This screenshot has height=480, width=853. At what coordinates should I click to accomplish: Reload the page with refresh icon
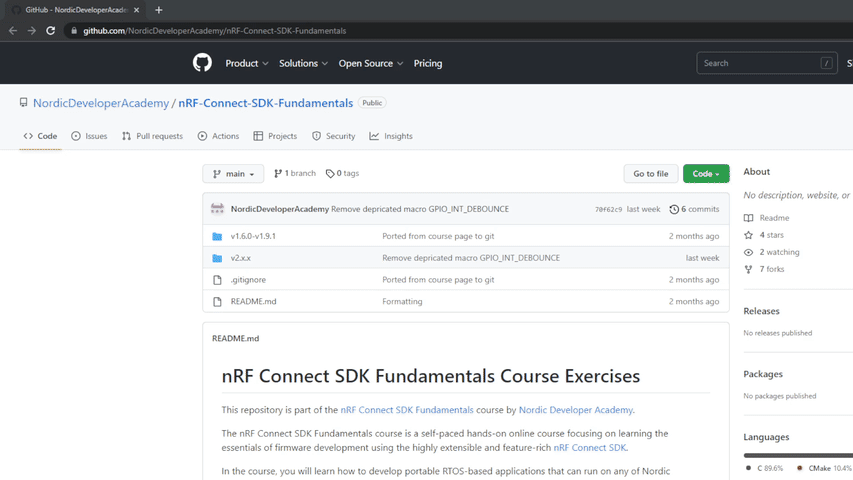tap(51, 30)
